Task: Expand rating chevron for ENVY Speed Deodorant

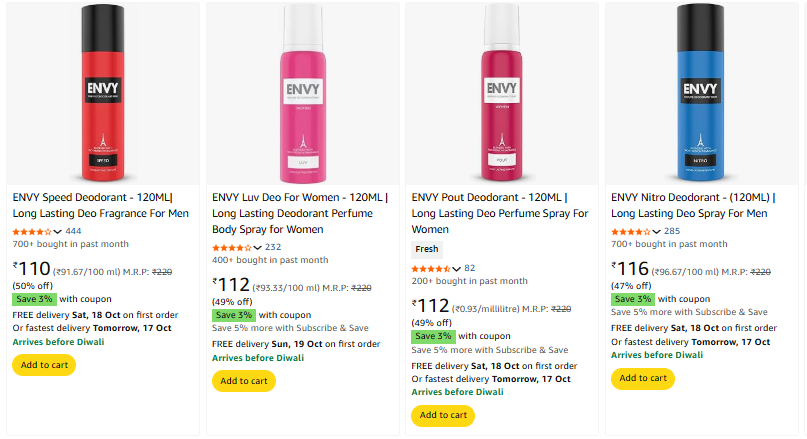Action: coord(57,231)
